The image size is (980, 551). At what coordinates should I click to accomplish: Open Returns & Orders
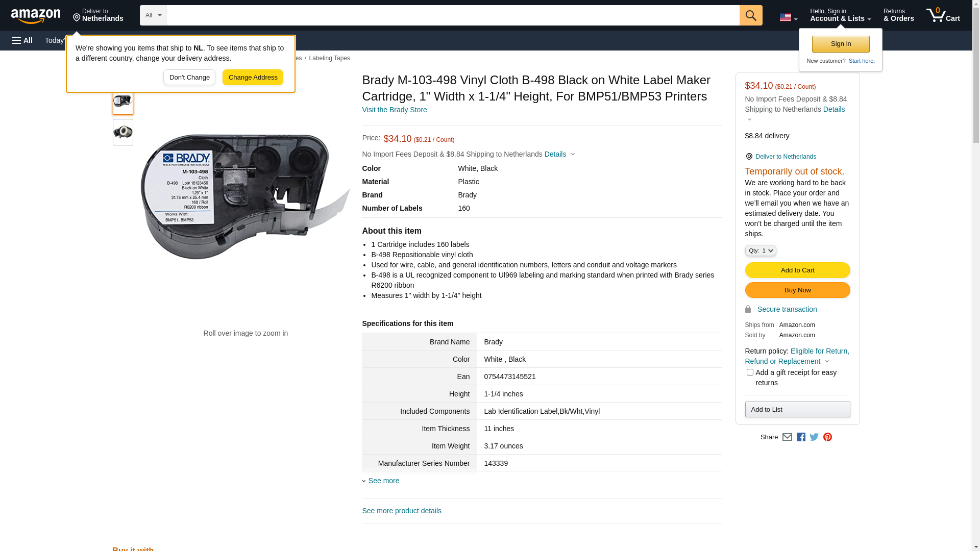coord(898,15)
